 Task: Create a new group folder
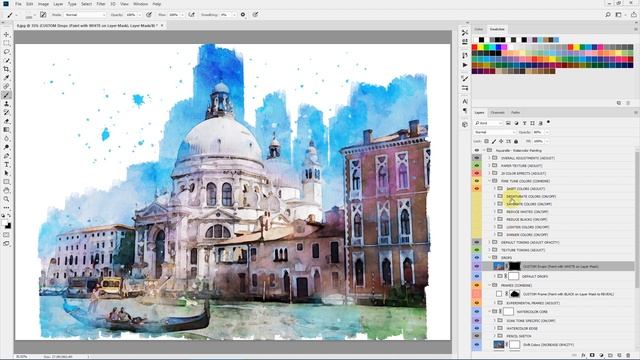click(x=610, y=356)
